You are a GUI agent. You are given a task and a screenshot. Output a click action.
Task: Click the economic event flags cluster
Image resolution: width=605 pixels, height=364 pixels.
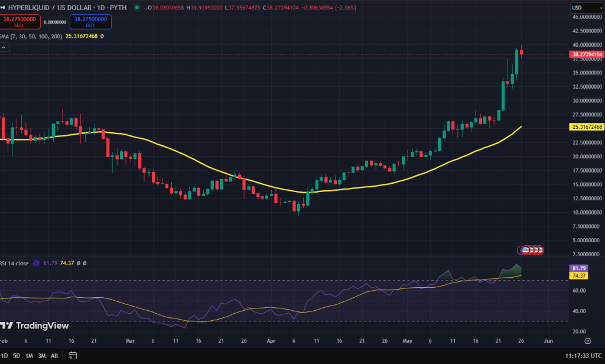[x=531, y=250]
